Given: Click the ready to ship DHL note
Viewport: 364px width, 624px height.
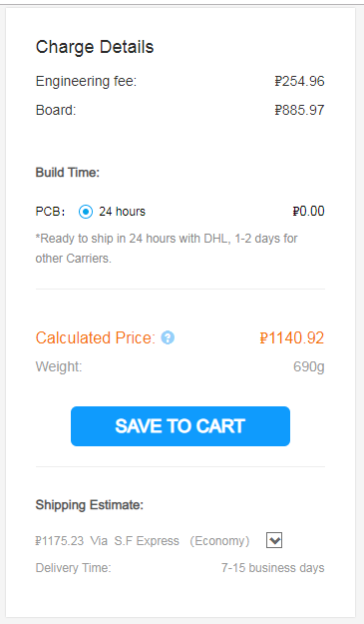Looking at the screenshot, I should [167, 249].
